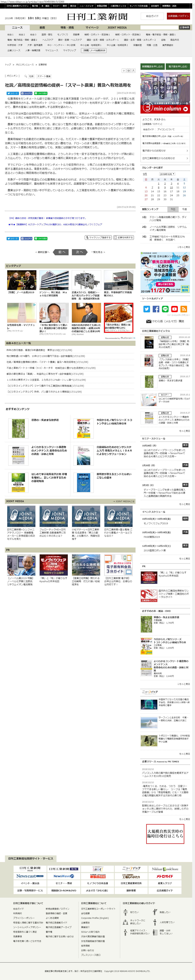Open the 特集・連載 main tab
Screen dimensions: 195x980
pos(67,27)
